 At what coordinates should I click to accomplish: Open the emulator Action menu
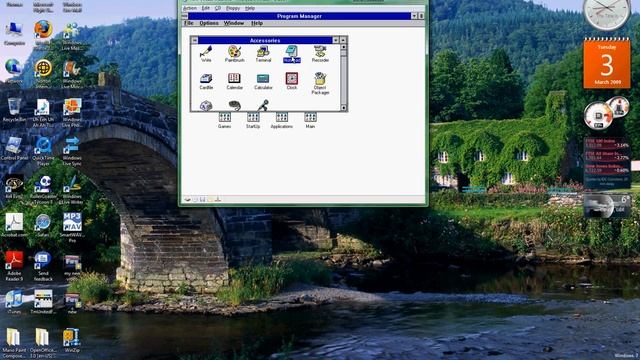click(189, 8)
